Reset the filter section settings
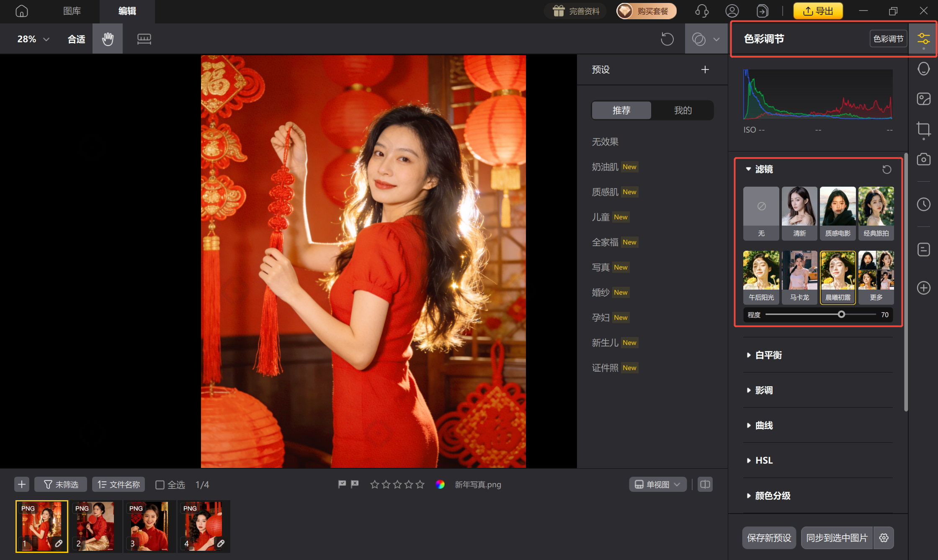This screenshot has height=560, width=938. pyautogui.click(x=886, y=169)
